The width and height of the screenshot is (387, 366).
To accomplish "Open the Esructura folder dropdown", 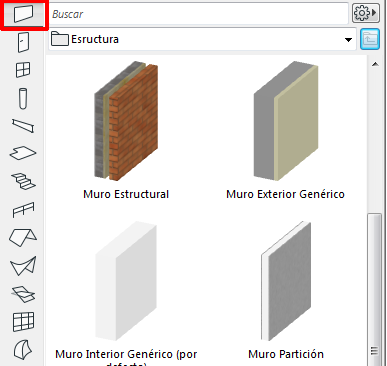I will tap(203, 39).
